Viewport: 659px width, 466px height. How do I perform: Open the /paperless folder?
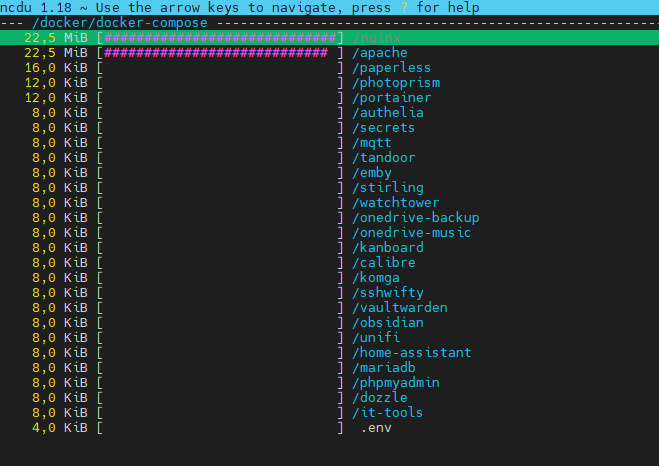pyautogui.click(x=391, y=68)
